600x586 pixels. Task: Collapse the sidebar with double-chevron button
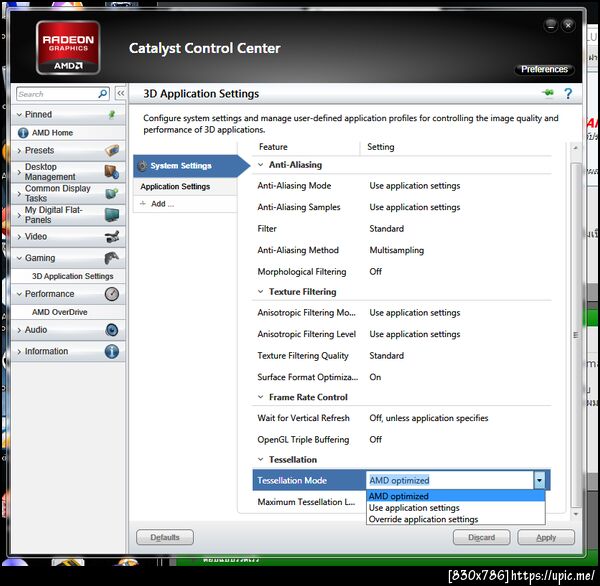pyautogui.click(x=121, y=93)
